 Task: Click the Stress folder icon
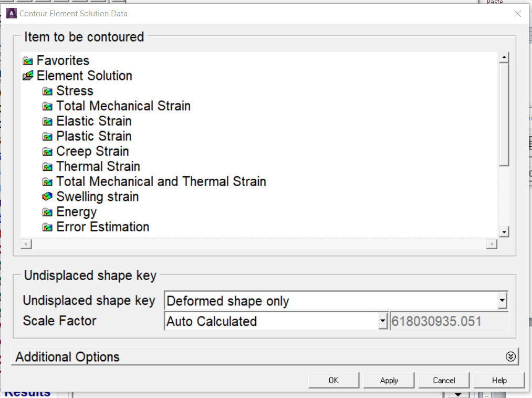point(48,91)
